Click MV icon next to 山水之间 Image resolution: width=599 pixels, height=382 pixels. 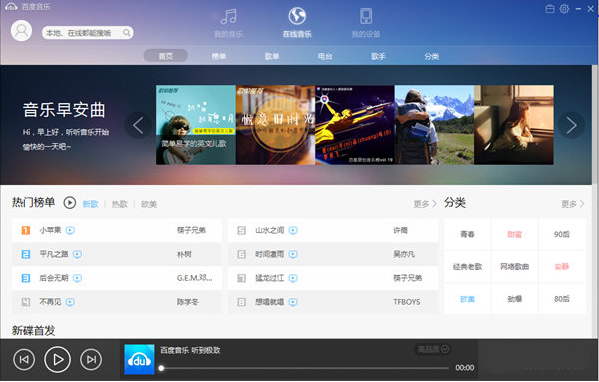click(293, 230)
